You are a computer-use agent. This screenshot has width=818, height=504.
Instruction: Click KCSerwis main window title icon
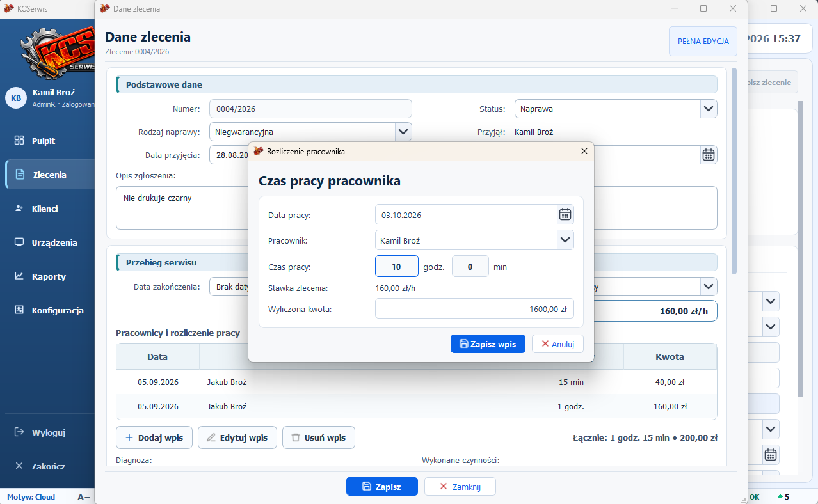click(x=9, y=9)
